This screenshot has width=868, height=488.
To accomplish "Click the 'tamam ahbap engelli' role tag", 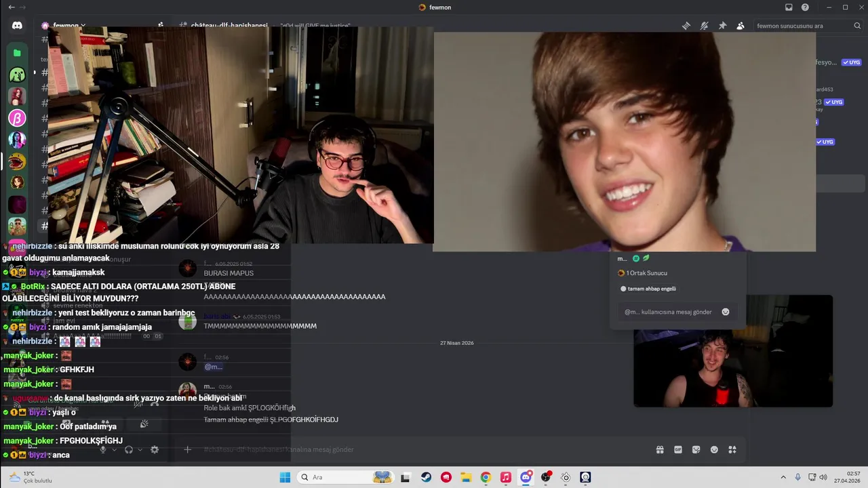I will pos(648,289).
